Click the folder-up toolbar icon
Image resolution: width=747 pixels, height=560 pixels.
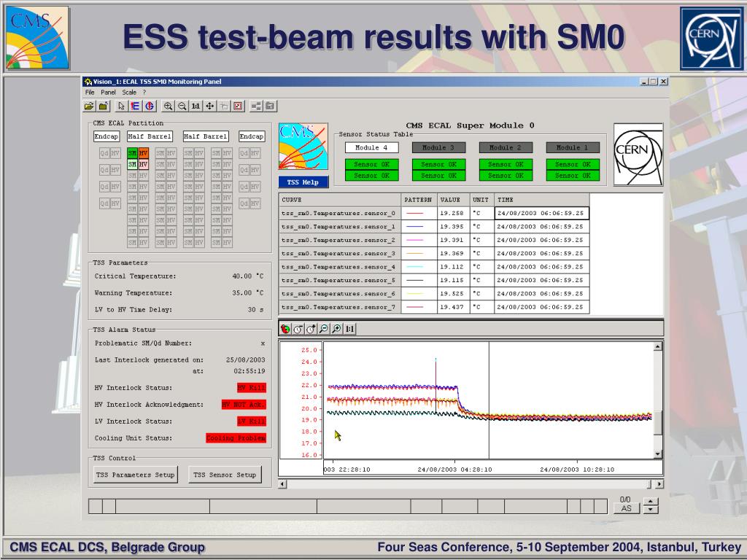click(104, 106)
